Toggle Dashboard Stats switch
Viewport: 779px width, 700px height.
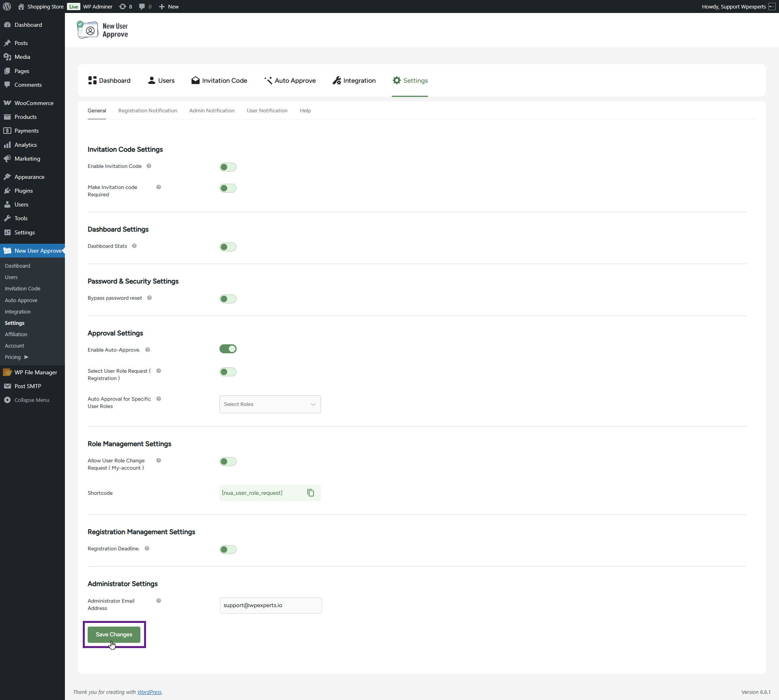[228, 247]
